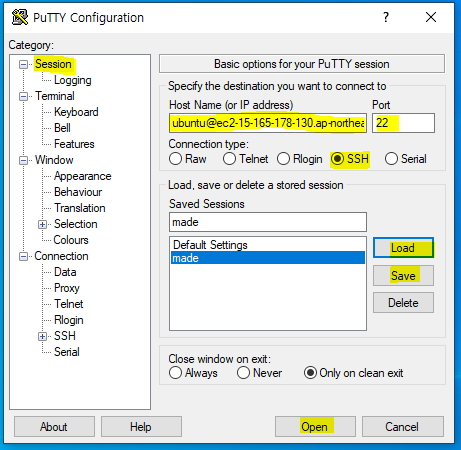Collapse the Session tree node
Image resolution: width=461 pixels, height=450 pixels.
pyautogui.click(x=23, y=64)
